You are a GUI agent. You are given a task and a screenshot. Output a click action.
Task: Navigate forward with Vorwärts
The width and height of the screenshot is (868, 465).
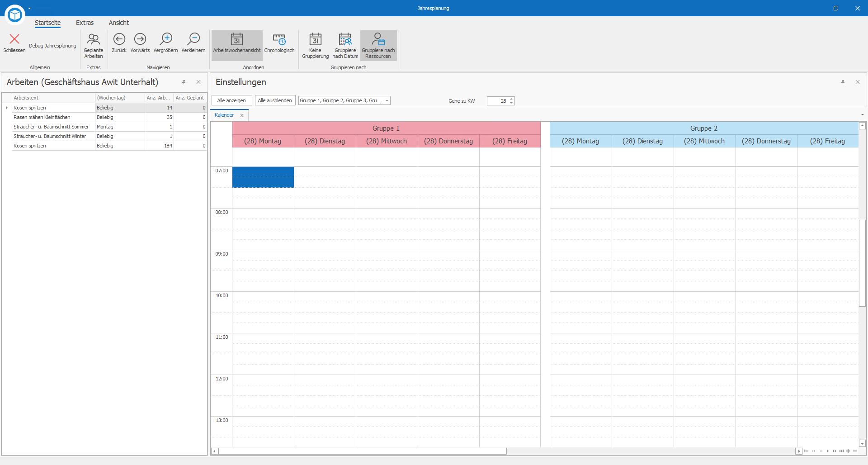(x=140, y=43)
